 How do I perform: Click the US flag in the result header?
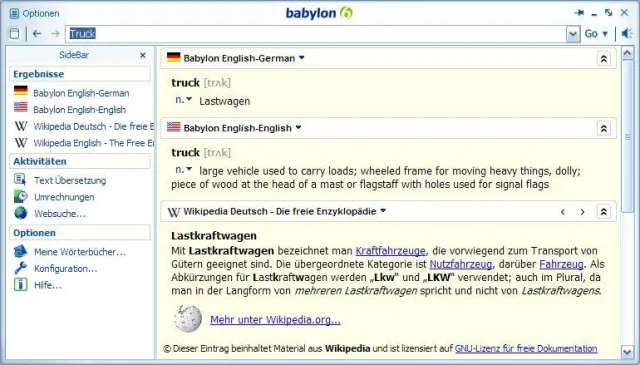point(173,127)
